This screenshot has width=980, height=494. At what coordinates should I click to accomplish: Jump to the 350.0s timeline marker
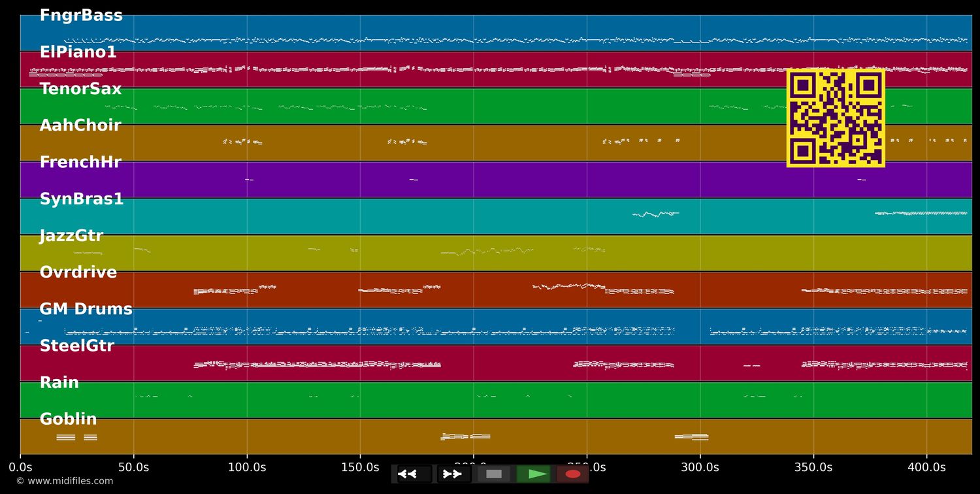[813, 467]
